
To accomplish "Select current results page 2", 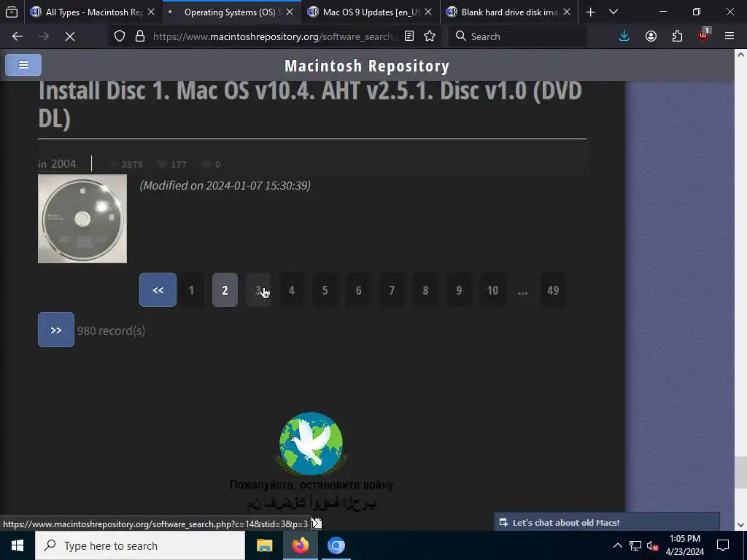I will click(x=225, y=290).
